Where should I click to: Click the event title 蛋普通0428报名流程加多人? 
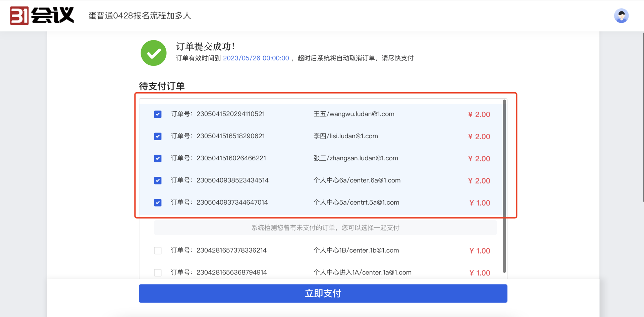pos(140,16)
